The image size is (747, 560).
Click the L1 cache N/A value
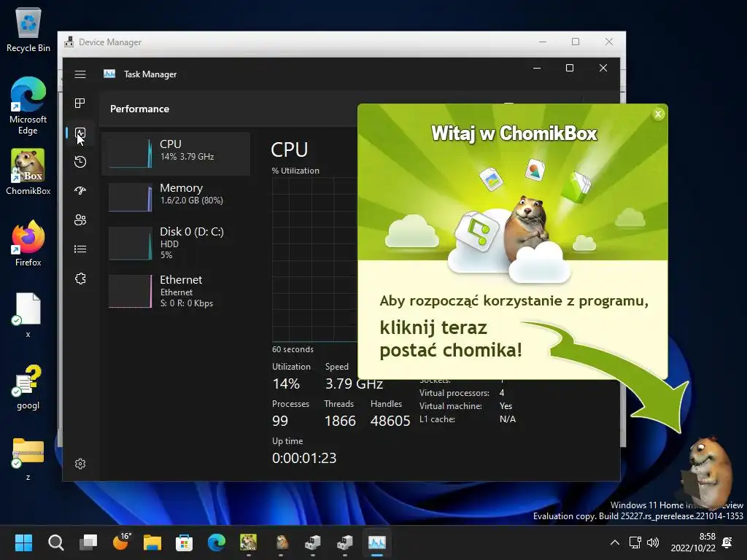508,419
